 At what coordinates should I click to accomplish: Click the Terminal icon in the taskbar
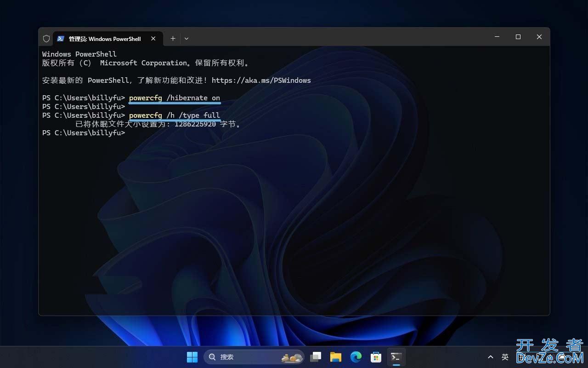tap(396, 357)
